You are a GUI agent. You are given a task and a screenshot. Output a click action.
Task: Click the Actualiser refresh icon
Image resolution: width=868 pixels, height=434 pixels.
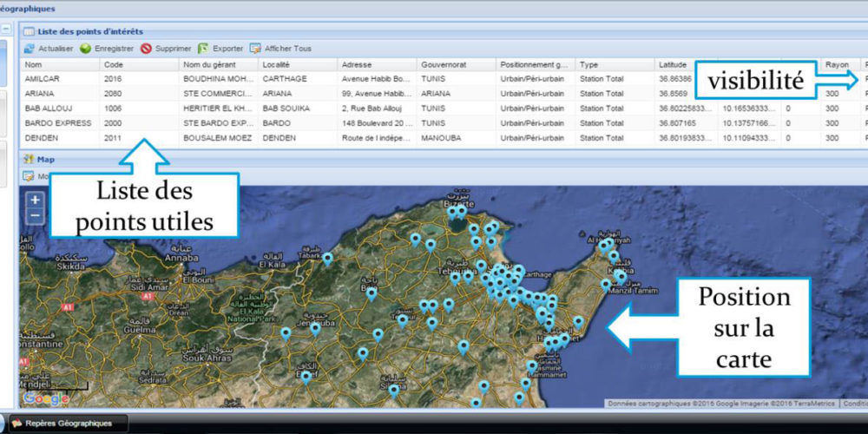29,49
